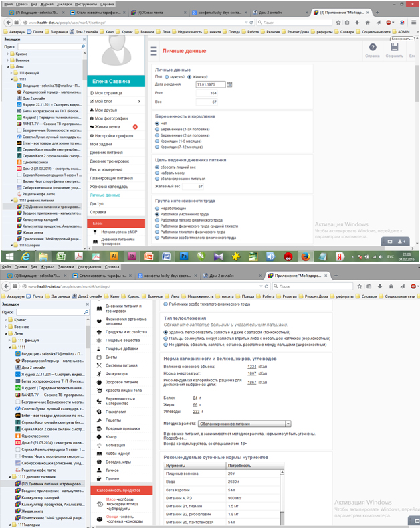Launch Photoshop from the Windows taskbar
420x528 pixels.
click(x=184, y=256)
